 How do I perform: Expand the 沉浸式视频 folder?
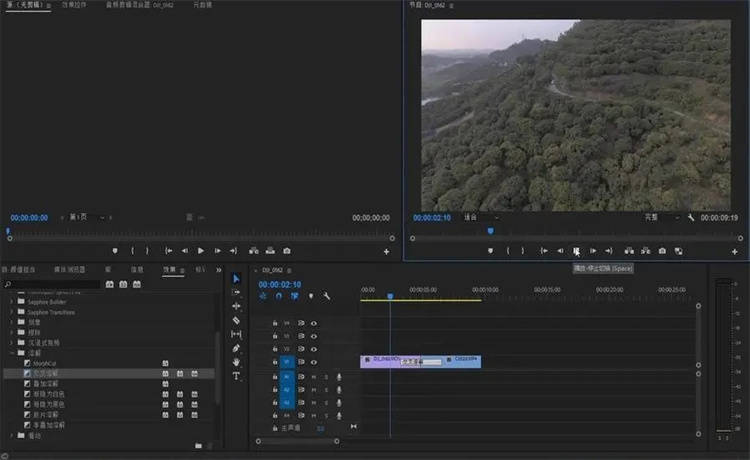pyautogui.click(x=11, y=343)
